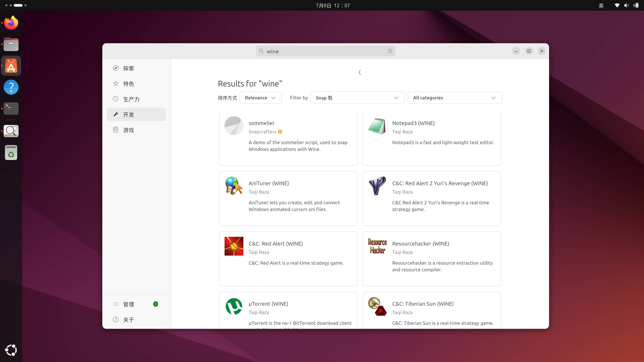Expand the All categories dropdown
Image resolution: width=644 pixels, height=362 pixels.
coord(455,98)
